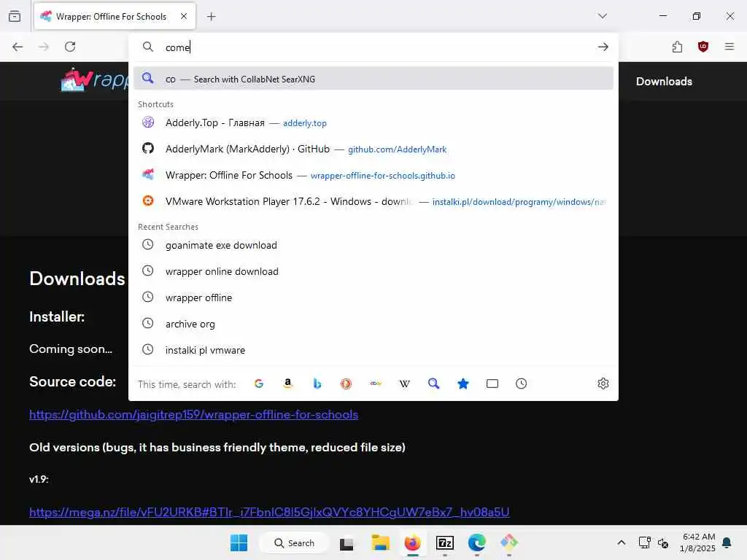Open the Firefox hamburger menu
Viewport: 747px width, 560px height.
tap(729, 47)
